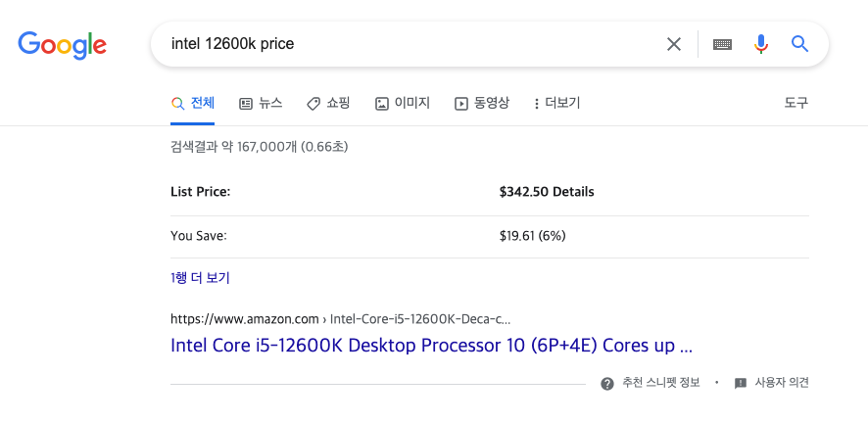Image resolution: width=868 pixels, height=422 pixels.
Task: Click the 동영상 play icon
Action: [461, 104]
